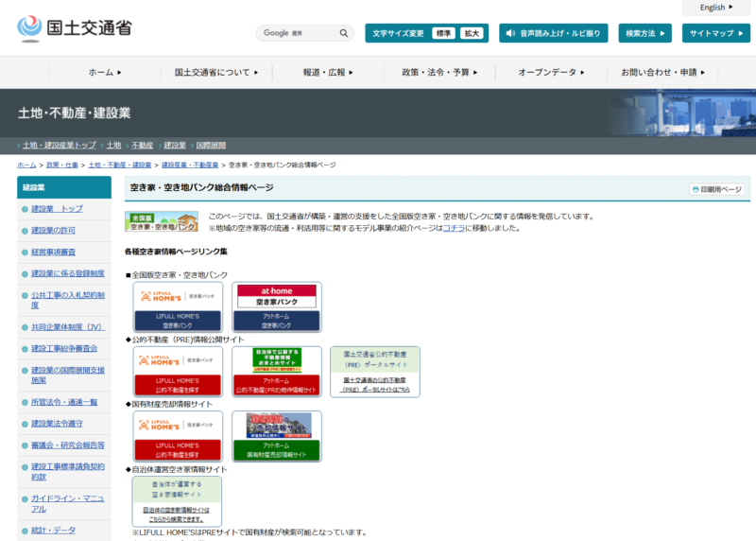The image size is (756, 541).
Task: Open 建設工事標準請負契約約款 in sidebar
Action: pos(67,472)
